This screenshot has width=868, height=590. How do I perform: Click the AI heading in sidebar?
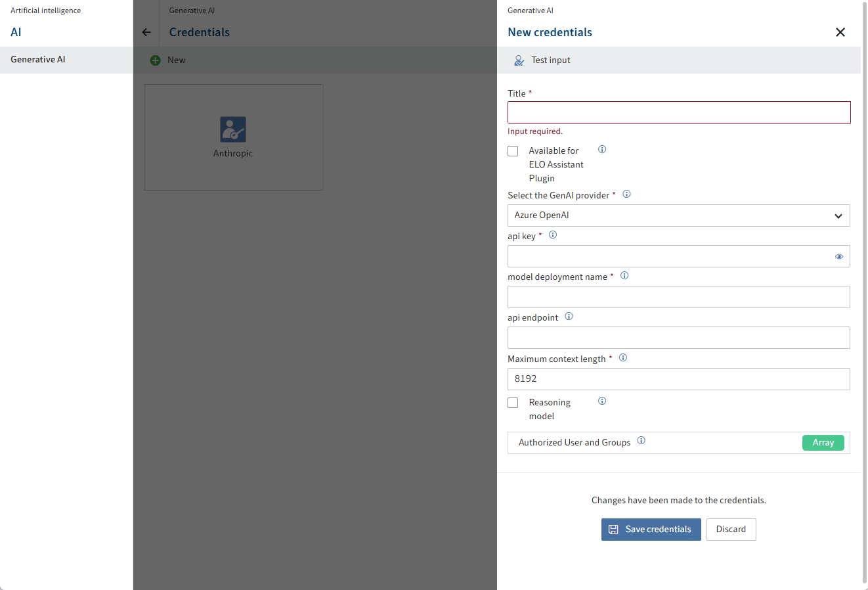point(16,32)
